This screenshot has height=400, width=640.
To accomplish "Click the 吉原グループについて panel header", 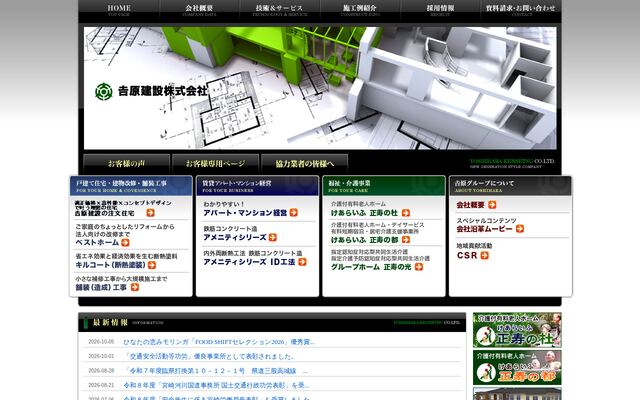I will pos(511,186).
